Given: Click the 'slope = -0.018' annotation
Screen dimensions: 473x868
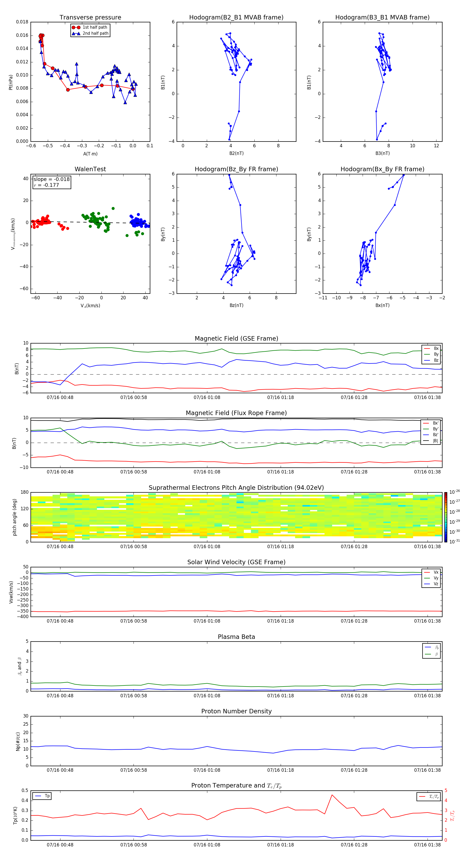Looking at the screenshot, I should 52,179.
